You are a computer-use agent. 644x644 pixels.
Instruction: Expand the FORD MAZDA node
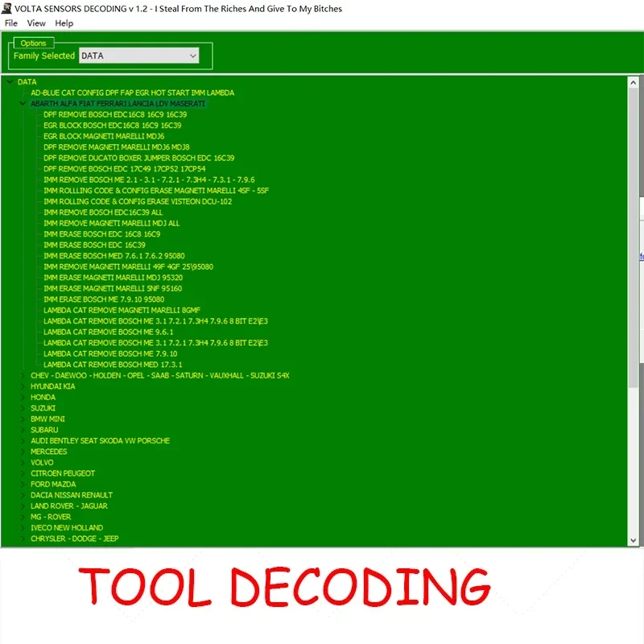coord(23,485)
